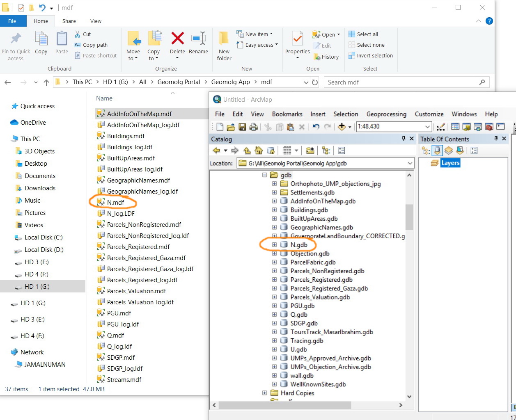Open File tab in Explorer
The width and height of the screenshot is (516, 420).
(x=12, y=21)
